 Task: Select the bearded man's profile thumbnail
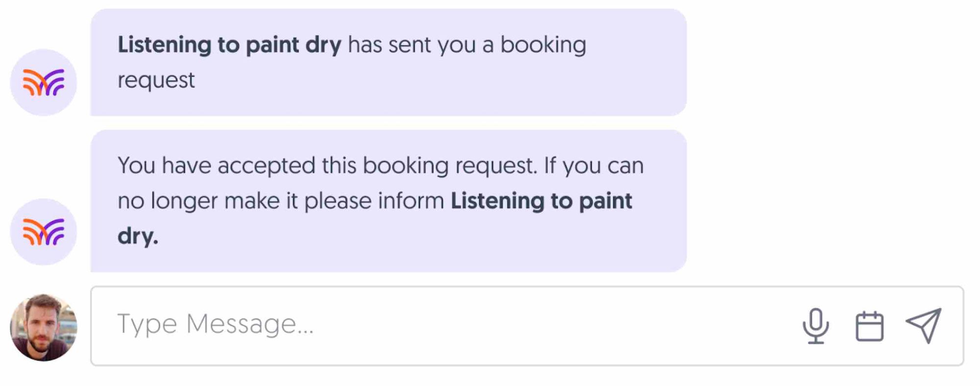[x=43, y=326]
